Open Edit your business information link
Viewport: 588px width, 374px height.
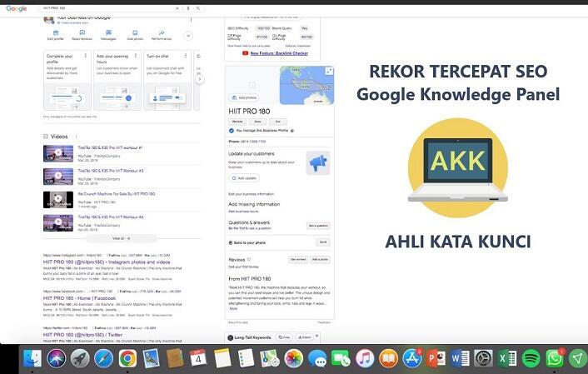click(252, 194)
